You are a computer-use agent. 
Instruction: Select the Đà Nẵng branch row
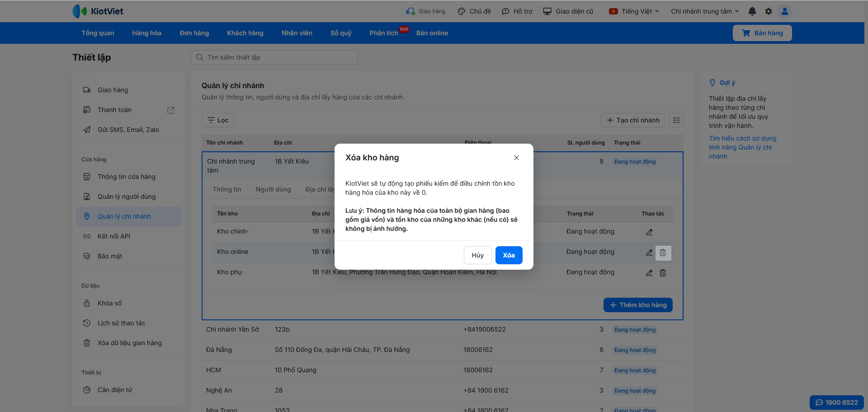(x=443, y=350)
